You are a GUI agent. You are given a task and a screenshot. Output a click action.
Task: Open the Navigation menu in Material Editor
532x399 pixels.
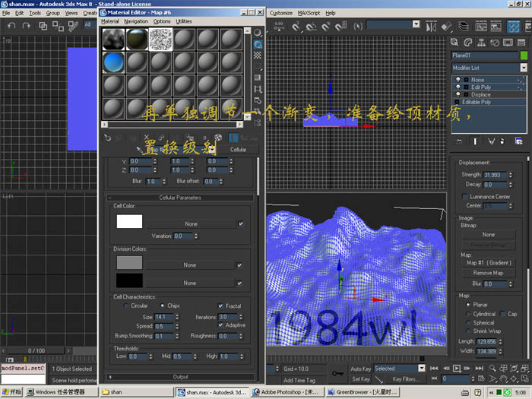click(136, 21)
